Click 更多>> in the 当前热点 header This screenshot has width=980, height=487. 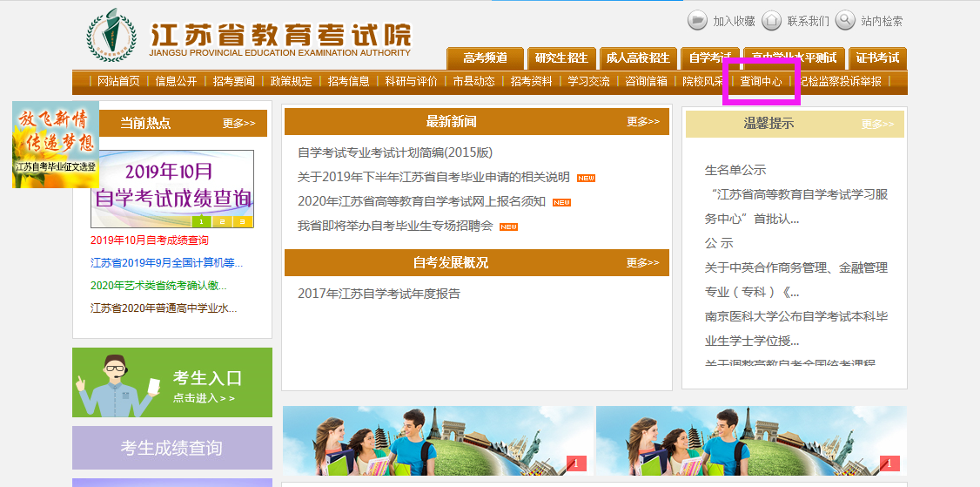(238, 124)
